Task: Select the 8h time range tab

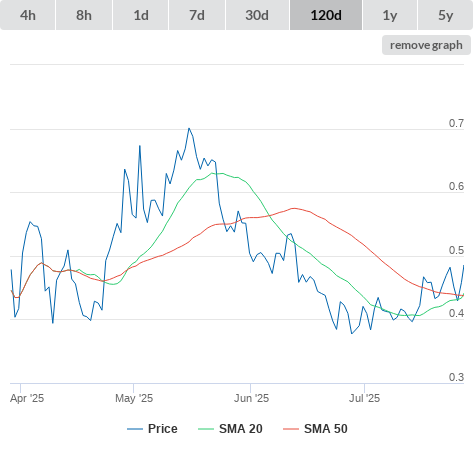Action: [84, 15]
